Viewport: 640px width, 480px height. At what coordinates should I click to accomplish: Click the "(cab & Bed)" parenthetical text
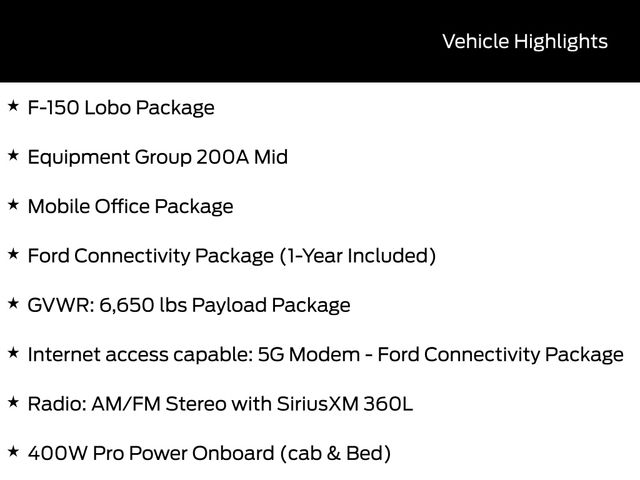click(335, 453)
